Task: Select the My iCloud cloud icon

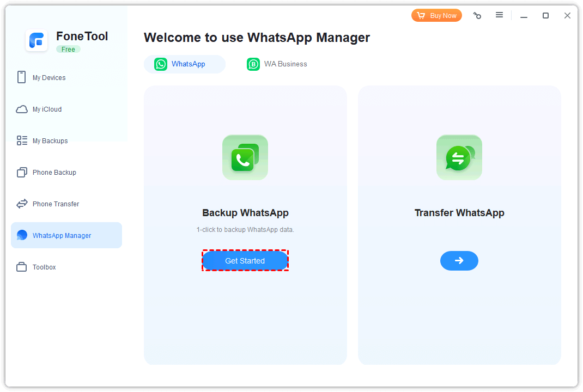Action: (x=22, y=109)
